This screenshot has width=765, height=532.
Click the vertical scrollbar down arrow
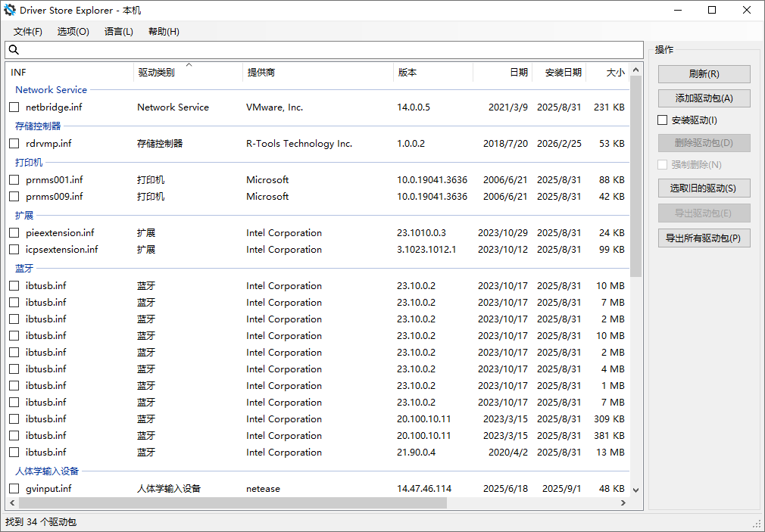point(637,489)
